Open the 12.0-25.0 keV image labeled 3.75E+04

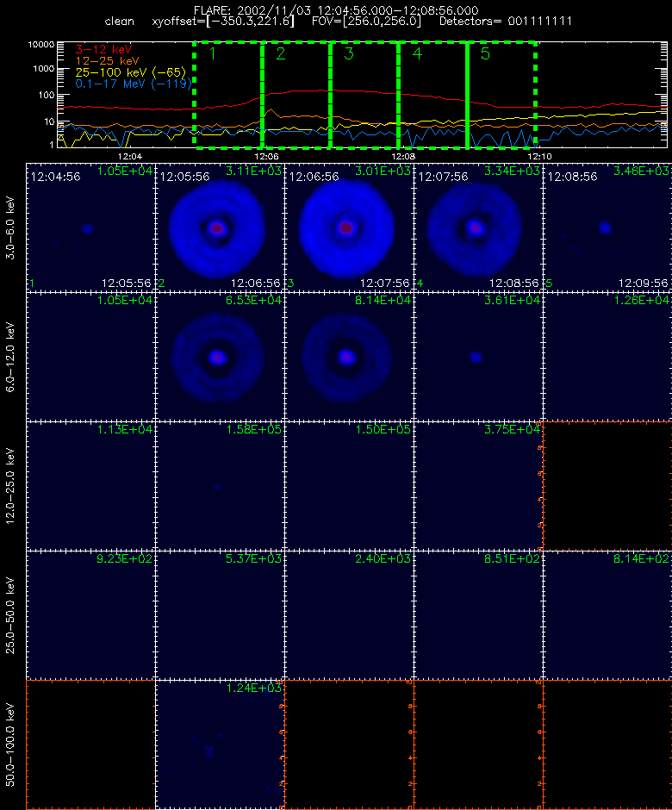[x=478, y=486]
